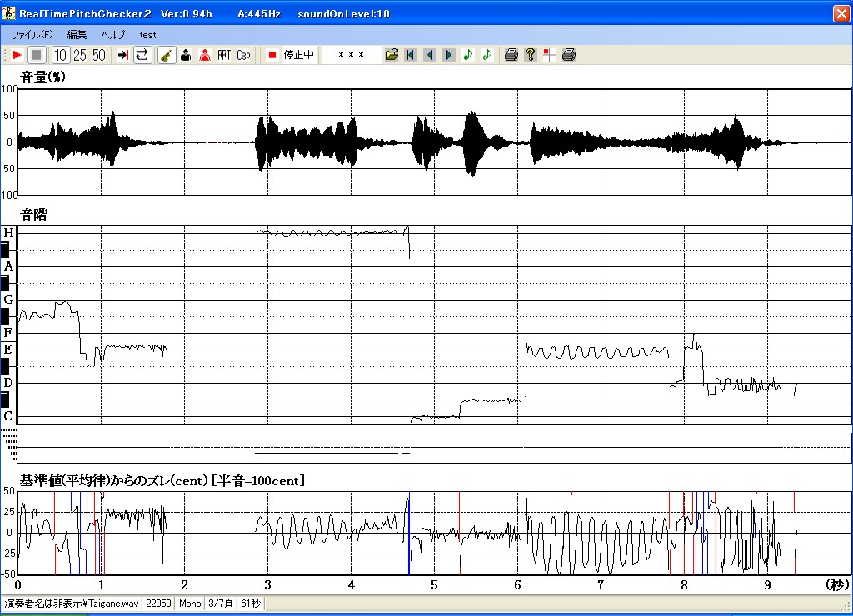Click the 音量(%) graph heading
Screen dimensions: 853x616
42,77
